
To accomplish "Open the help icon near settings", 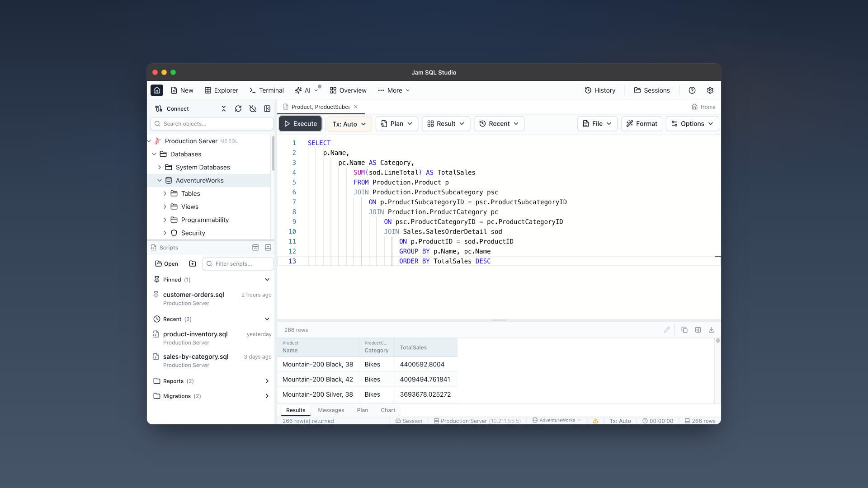I will [692, 90].
